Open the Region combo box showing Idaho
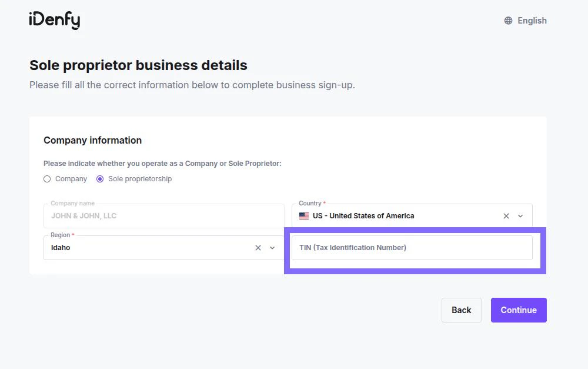588x369 pixels. tap(147, 248)
